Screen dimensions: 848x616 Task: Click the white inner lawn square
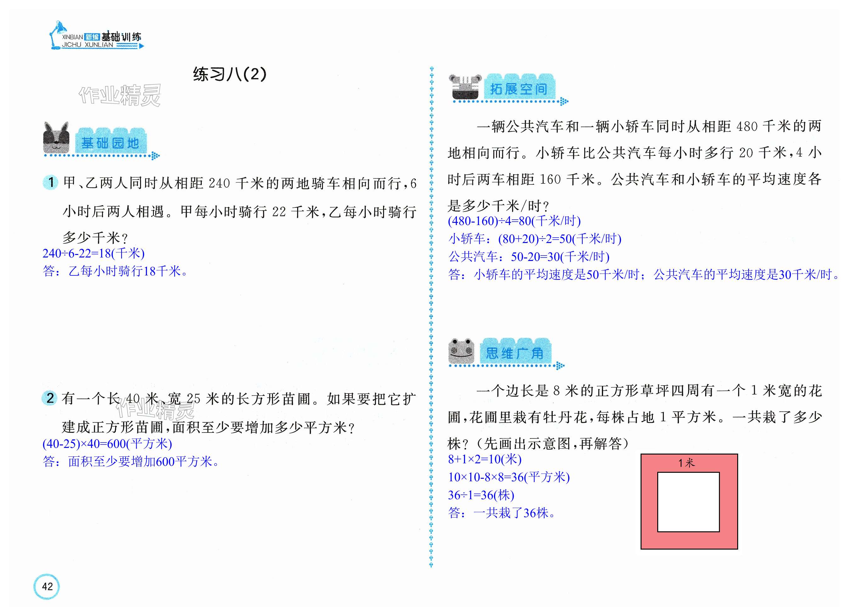pyautogui.click(x=688, y=502)
